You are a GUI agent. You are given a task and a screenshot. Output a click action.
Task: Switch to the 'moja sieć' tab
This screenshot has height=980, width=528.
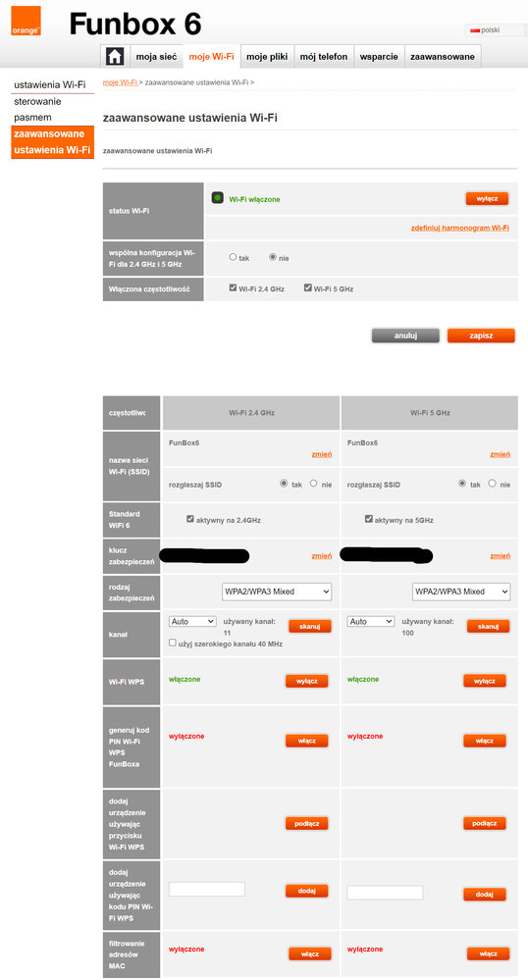156,56
